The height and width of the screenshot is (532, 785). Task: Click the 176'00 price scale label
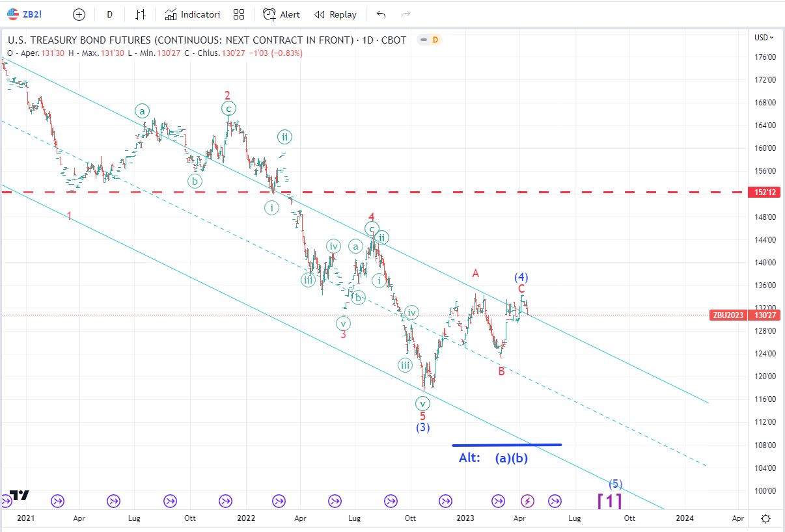click(765, 57)
